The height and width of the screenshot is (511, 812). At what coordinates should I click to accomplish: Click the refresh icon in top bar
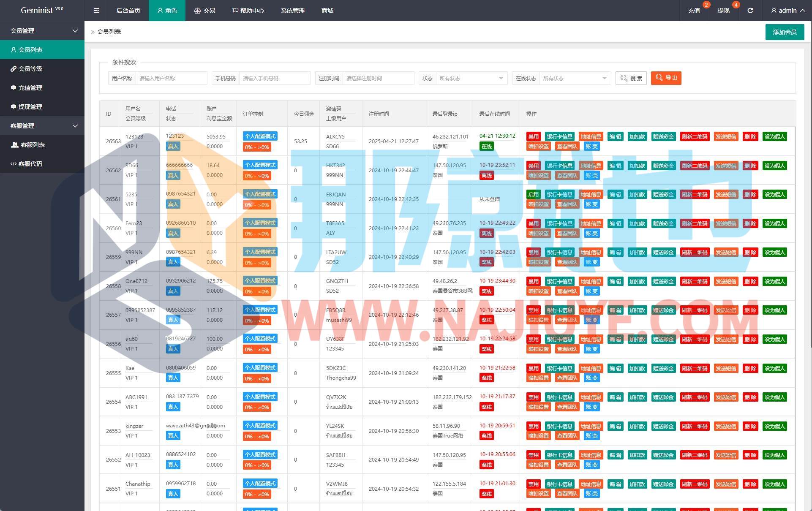[750, 11]
